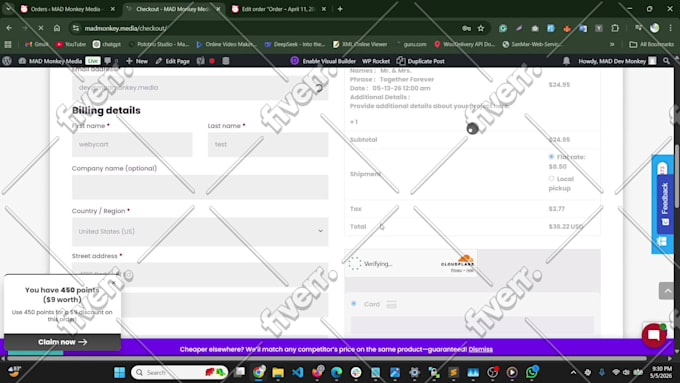
Task: Switch to the Edit order tab
Action: [278, 9]
